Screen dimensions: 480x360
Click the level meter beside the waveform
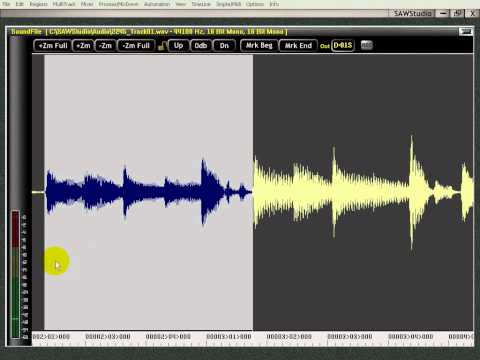click(x=15, y=274)
